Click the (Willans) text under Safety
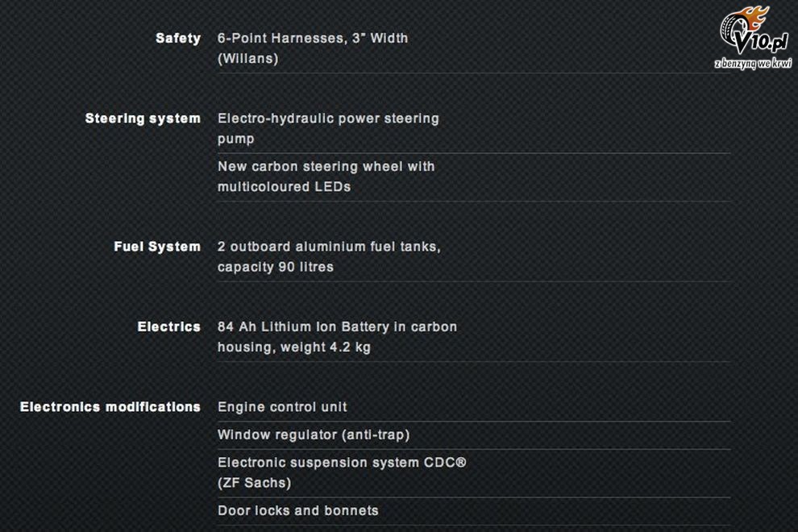This screenshot has width=798, height=532. point(247,59)
